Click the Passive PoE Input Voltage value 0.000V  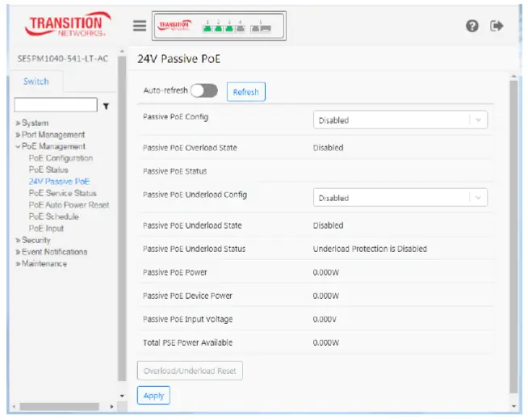(325, 319)
